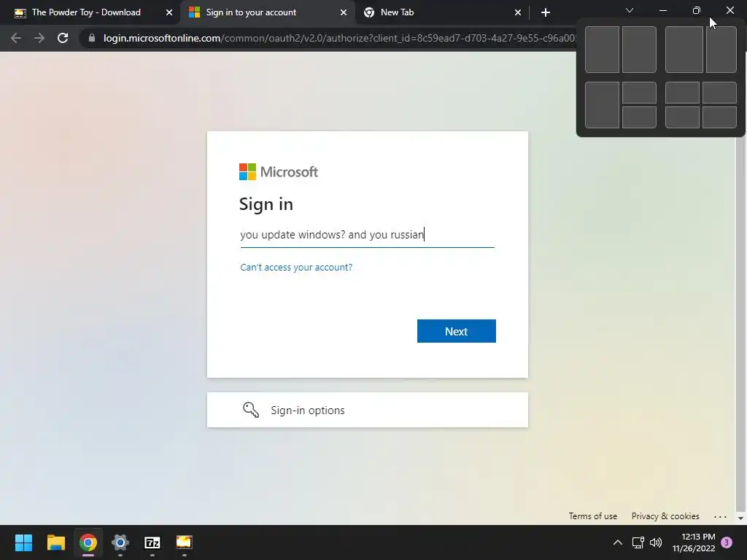
Task: Click the Chrome taskbar icon
Action: pos(88,542)
